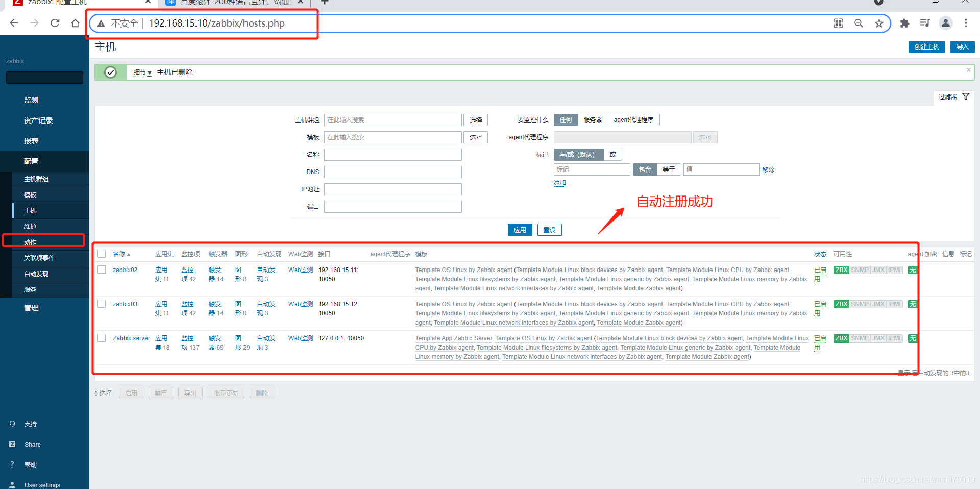Choose 等于 tag operator
The width and height of the screenshot is (980, 489).
coord(669,169)
